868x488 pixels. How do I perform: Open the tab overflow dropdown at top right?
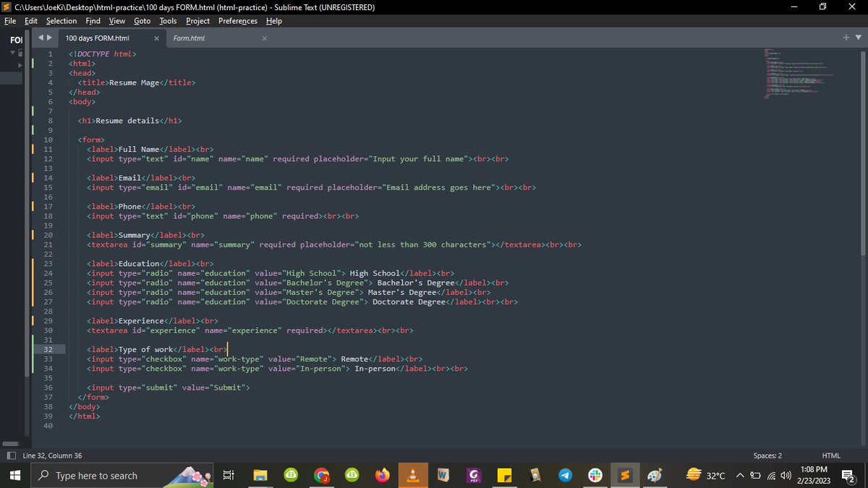tap(857, 36)
